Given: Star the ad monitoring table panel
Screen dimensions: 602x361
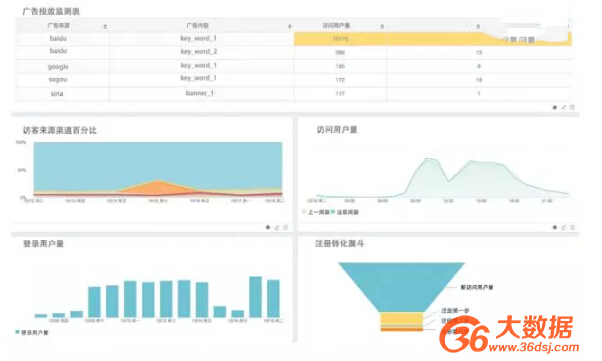Looking at the screenshot, I should click(x=554, y=108).
